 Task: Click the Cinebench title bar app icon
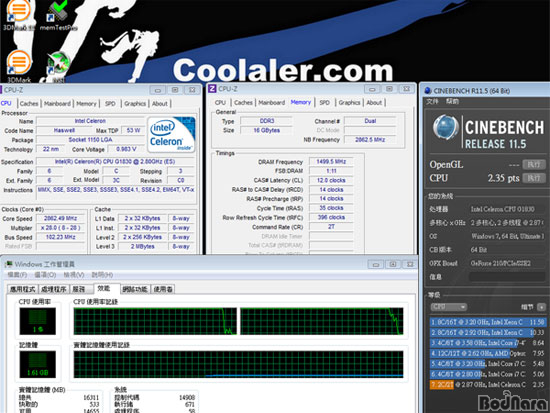point(428,91)
